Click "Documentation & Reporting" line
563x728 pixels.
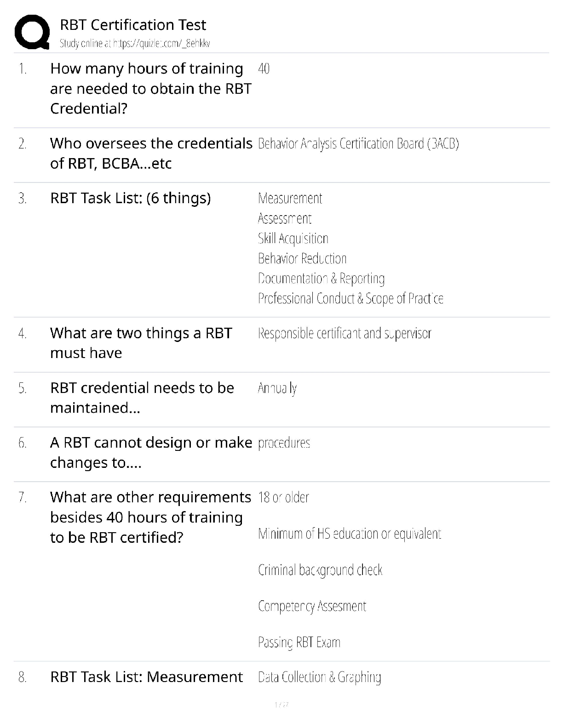pos(321,279)
